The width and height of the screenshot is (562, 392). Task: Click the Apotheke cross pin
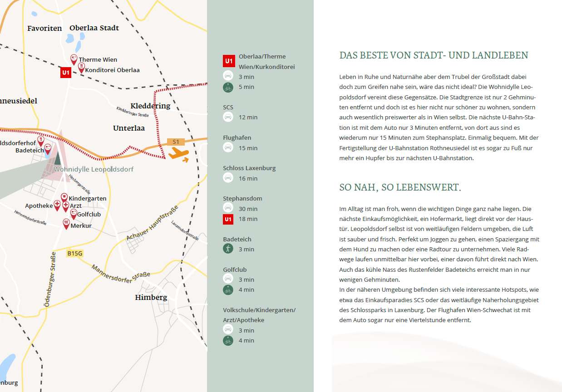[57, 206]
